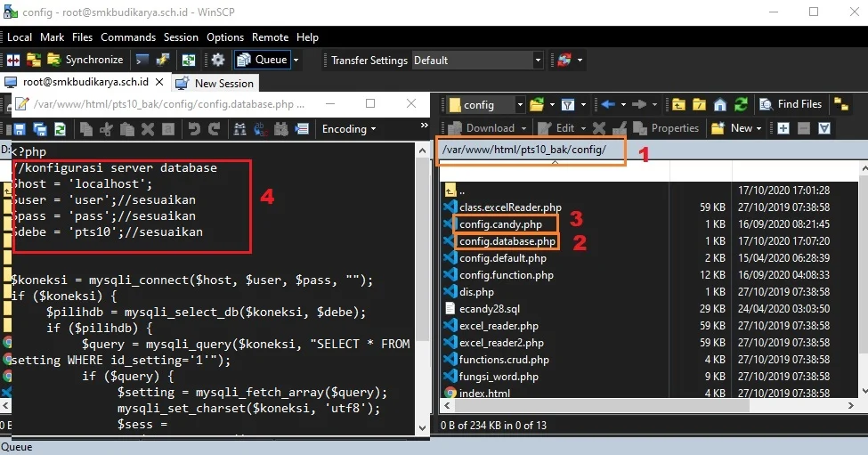Click the Download button

[482, 128]
